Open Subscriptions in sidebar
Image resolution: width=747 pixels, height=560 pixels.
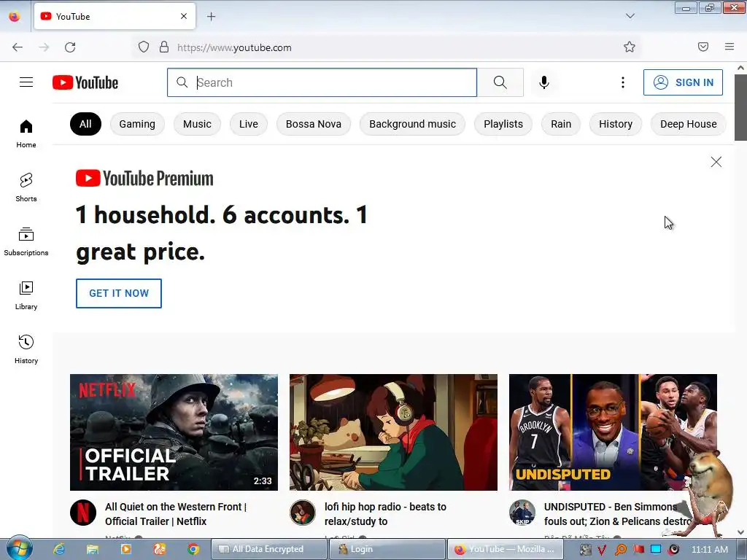[26, 241]
